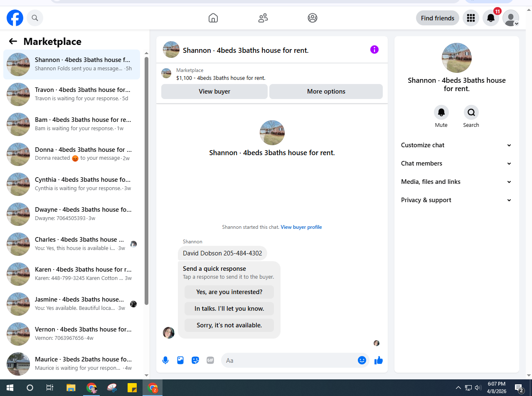Screen dimensions: 532x396
Task: Click back arrow beside Marketplace heading
Action: point(13,41)
